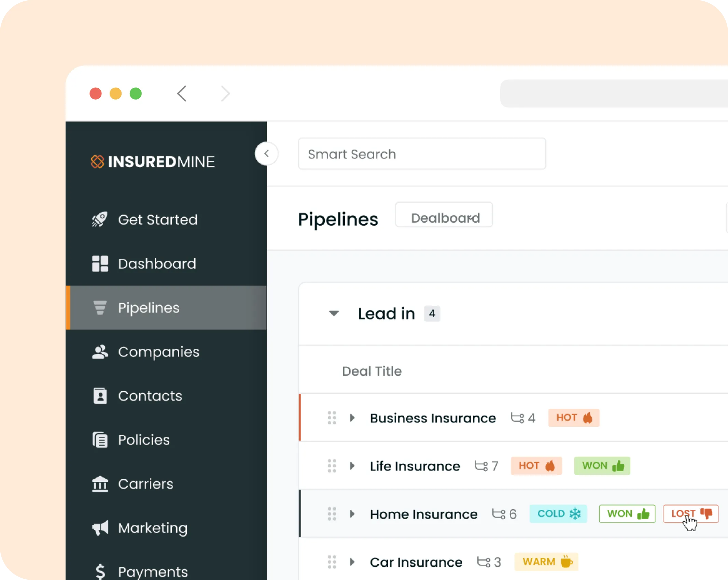Screen dimensions: 728x580
Task: Click the Carriers bank building icon
Action: tap(100, 484)
